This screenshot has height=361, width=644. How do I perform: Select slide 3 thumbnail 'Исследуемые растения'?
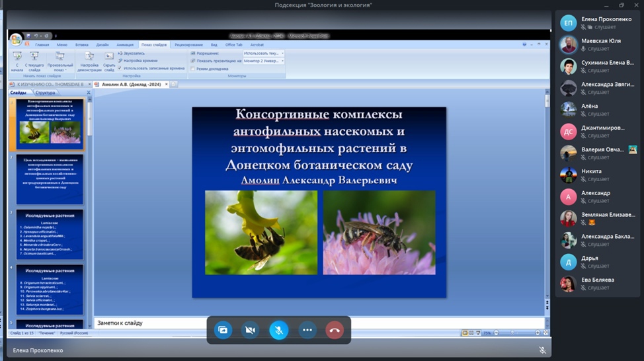(50, 235)
